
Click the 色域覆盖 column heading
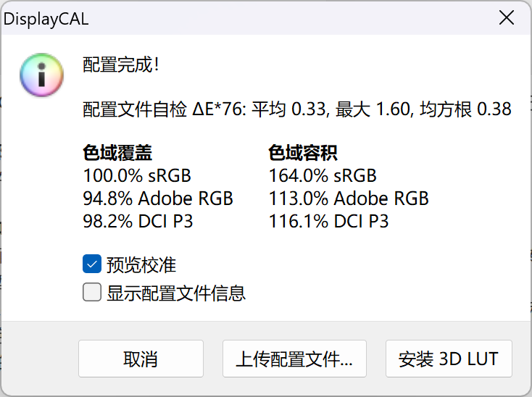click(117, 153)
